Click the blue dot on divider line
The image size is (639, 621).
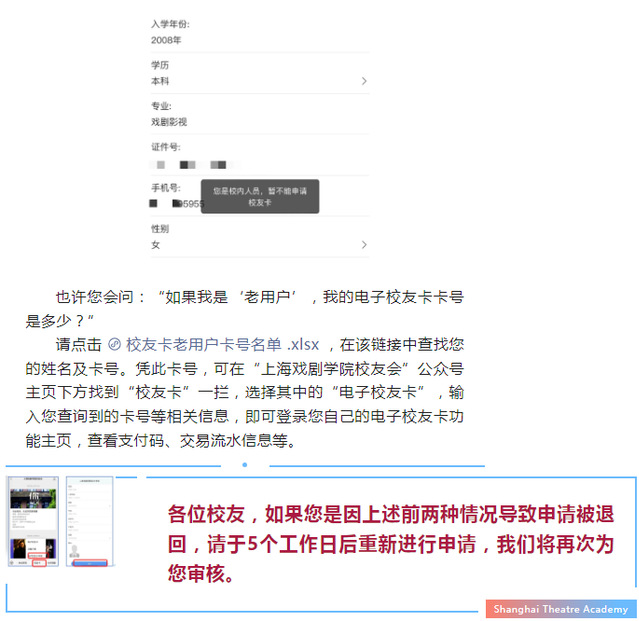tap(244, 465)
